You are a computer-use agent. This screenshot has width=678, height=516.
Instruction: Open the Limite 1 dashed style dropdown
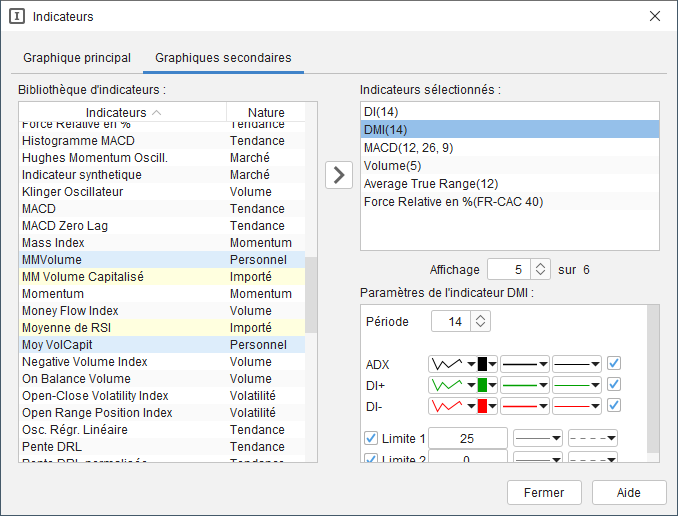[592, 438]
